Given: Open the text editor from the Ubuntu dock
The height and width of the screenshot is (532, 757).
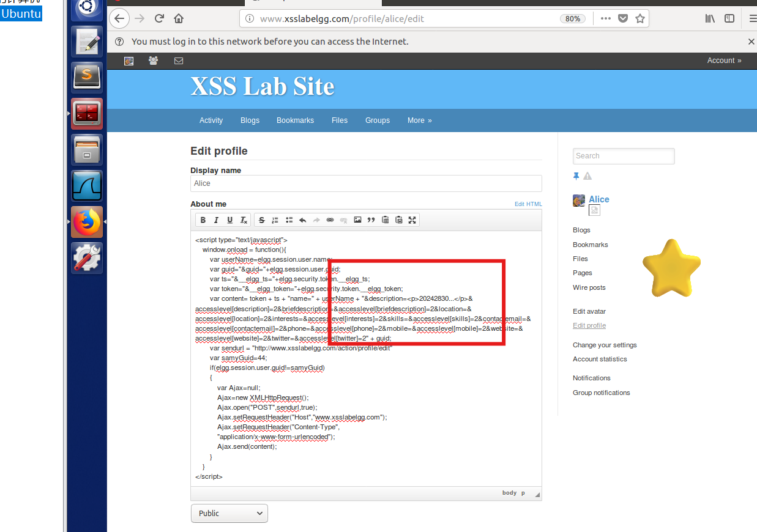Looking at the screenshot, I should [87, 41].
